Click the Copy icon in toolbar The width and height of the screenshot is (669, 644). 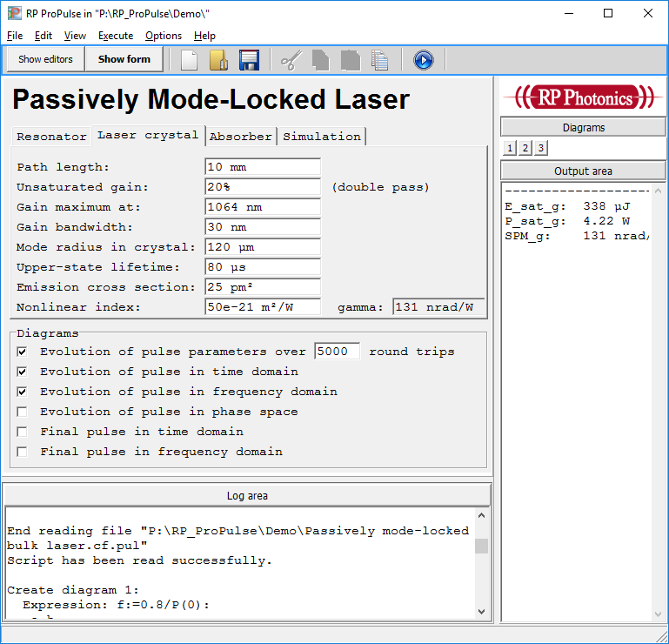[320, 60]
